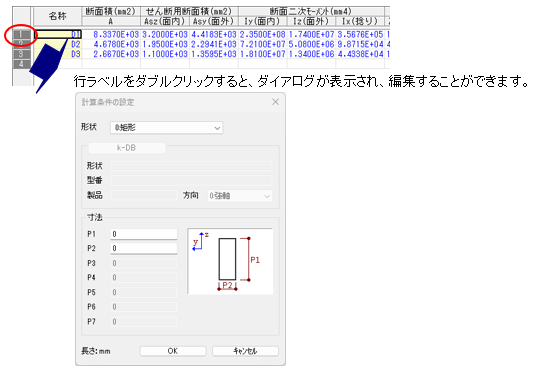Click the disabled P7 dimension field
The height and width of the screenshot is (373, 536).
pyautogui.click(x=144, y=322)
